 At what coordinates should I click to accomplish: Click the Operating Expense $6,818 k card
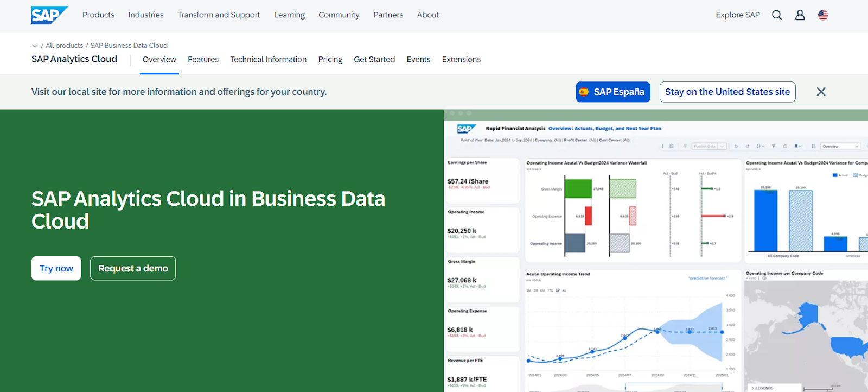click(482, 329)
